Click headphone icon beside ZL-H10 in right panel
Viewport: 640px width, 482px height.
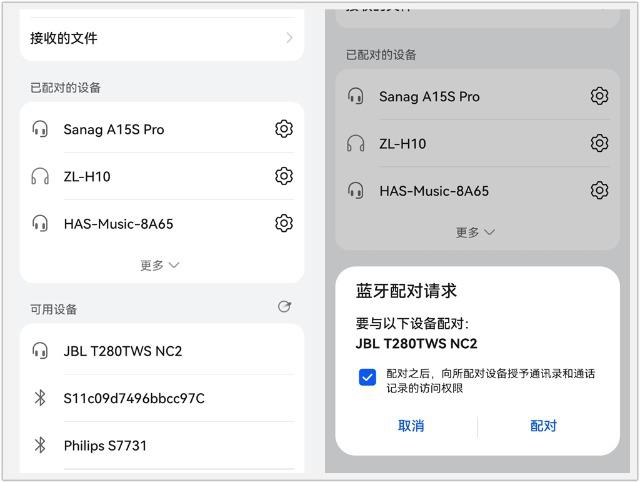click(356, 143)
